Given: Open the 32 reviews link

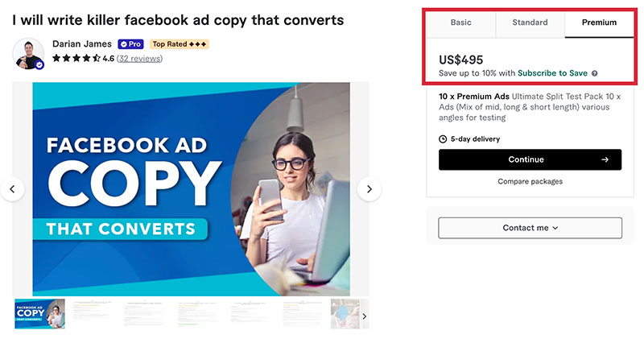Looking at the screenshot, I should coord(139,59).
